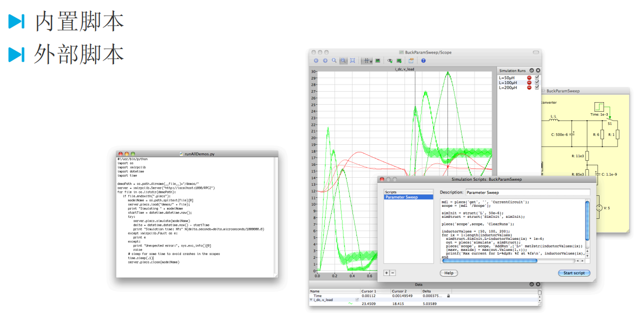Toggle visibility of L=100µH run

click(537, 83)
